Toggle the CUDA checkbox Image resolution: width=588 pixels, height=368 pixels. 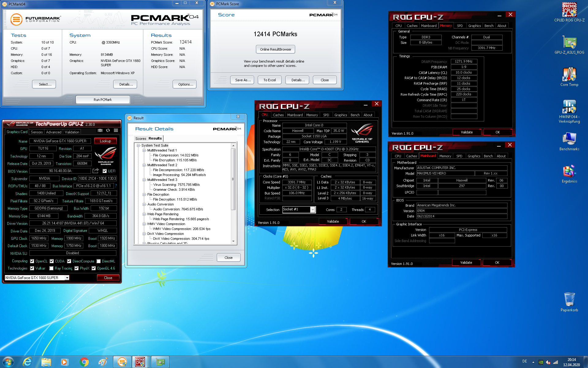(x=52, y=261)
